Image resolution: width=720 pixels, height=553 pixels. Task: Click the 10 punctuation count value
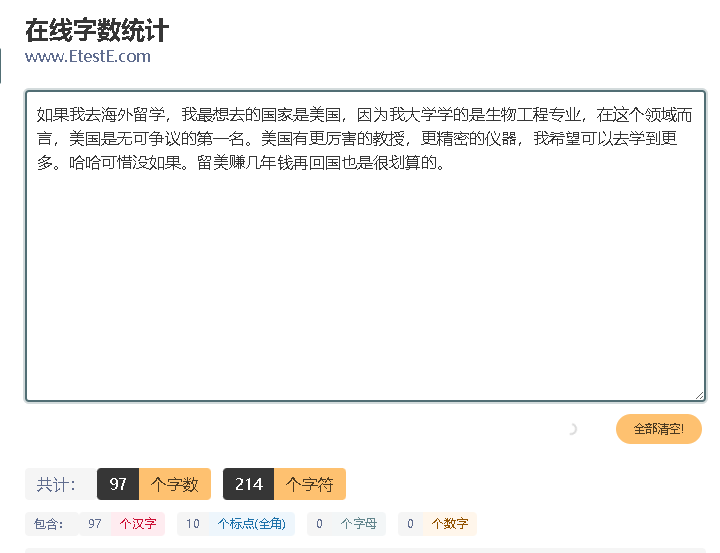193,524
